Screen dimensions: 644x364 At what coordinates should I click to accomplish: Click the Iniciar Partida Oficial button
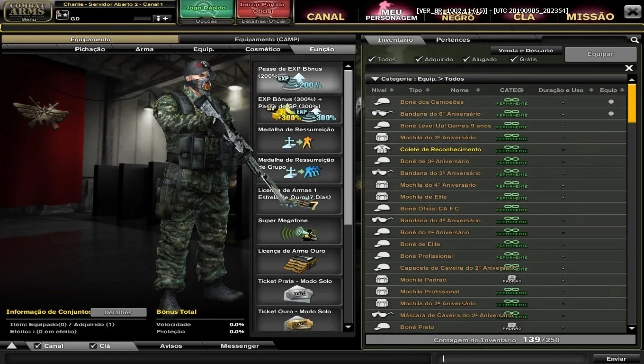click(x=263, y=8)
